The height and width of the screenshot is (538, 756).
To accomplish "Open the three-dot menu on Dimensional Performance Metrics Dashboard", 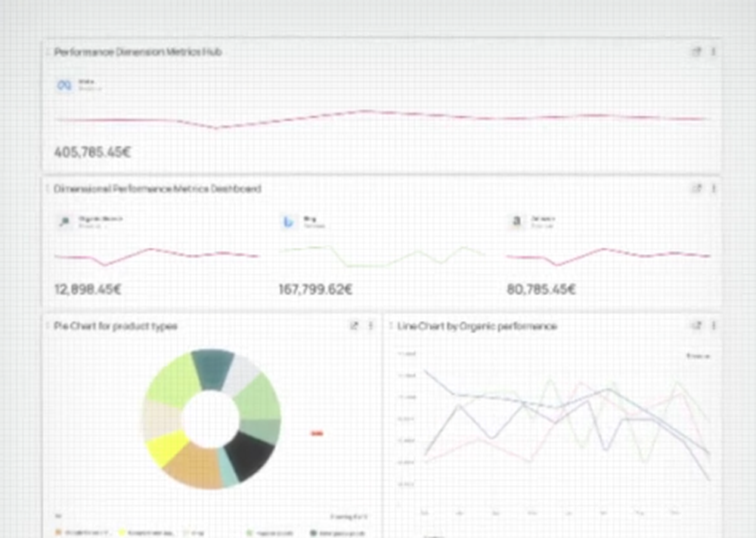I will click(712, 188).
